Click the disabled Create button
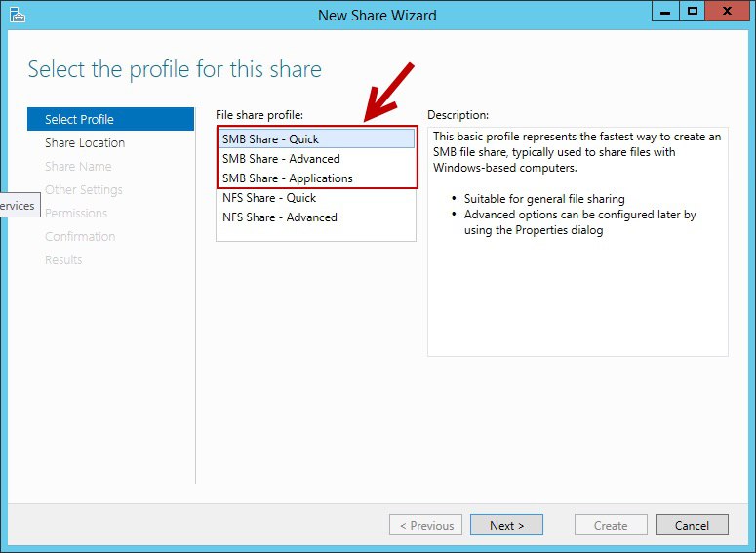 tap(611, 525)
